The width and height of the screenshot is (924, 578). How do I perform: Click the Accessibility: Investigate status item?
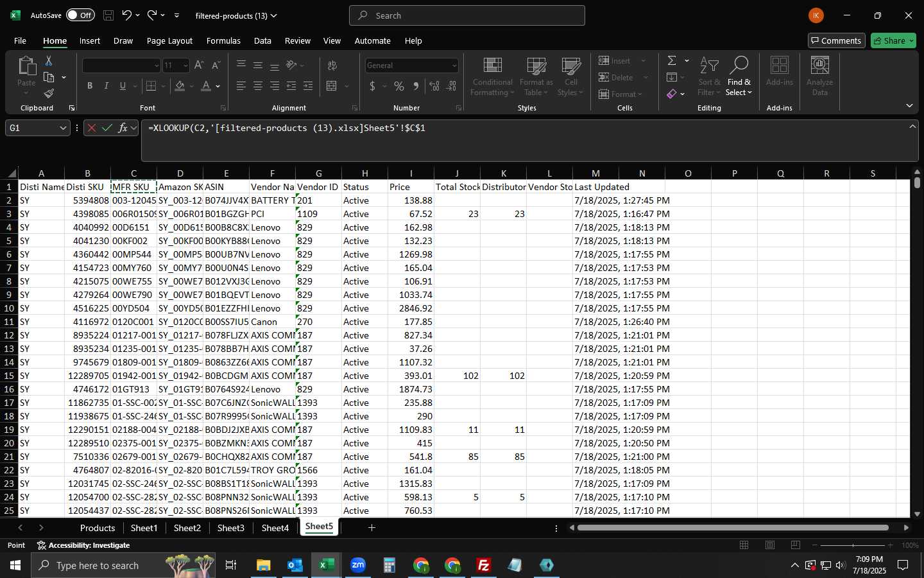pyautogui.click(x=83, y=545)
